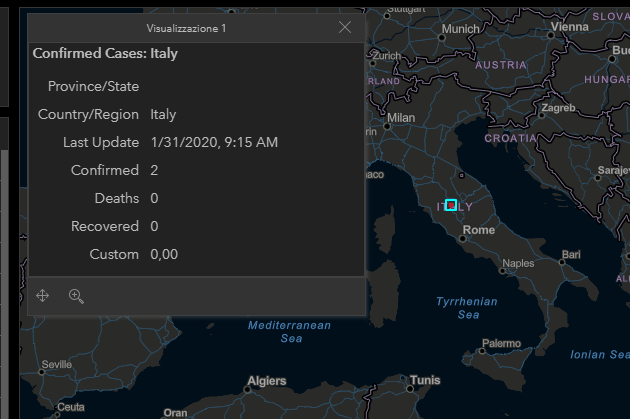Click the Custom value 0,00
Viewport: 630px width, 419px height.
click(x=164, y=254)
